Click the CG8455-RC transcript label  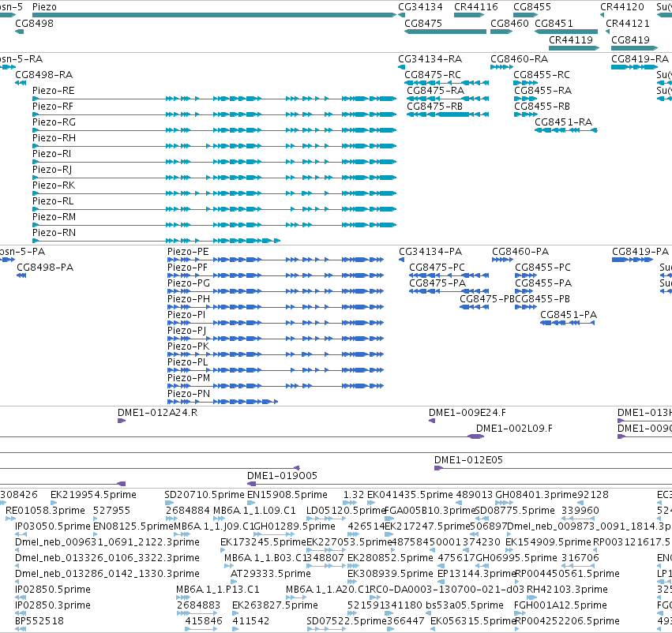542,75
